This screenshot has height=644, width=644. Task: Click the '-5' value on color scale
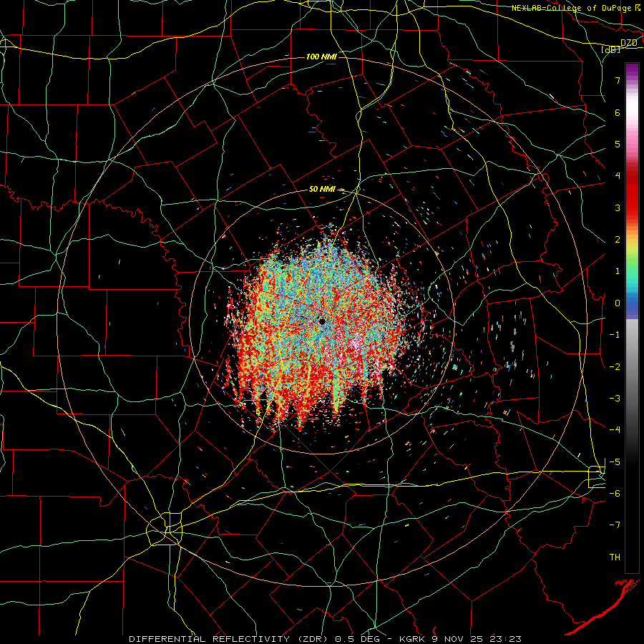click(615, 462)
